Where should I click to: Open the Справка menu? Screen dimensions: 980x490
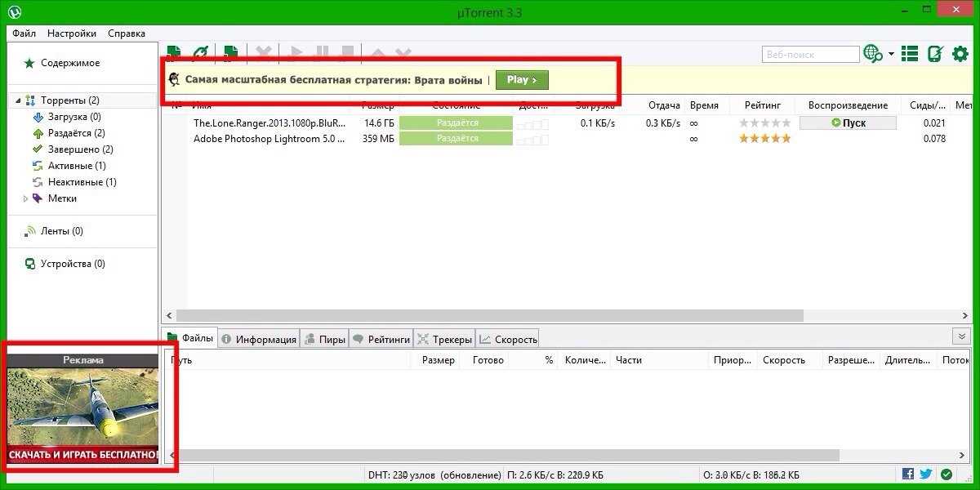(x=127, y=33)
